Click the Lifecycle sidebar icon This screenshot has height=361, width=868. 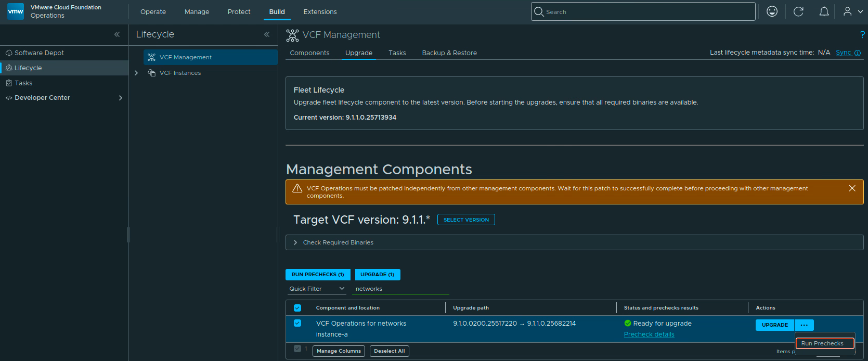pos(9,68)
